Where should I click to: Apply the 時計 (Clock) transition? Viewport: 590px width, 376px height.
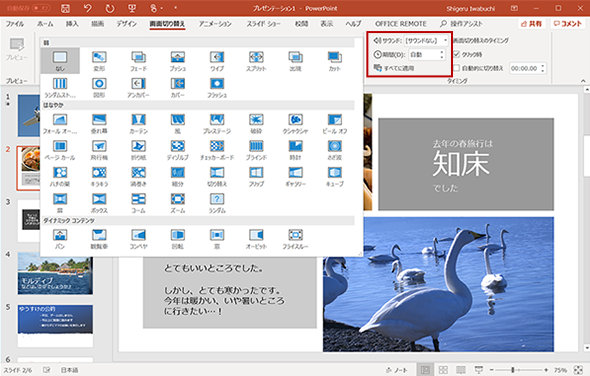295,150
